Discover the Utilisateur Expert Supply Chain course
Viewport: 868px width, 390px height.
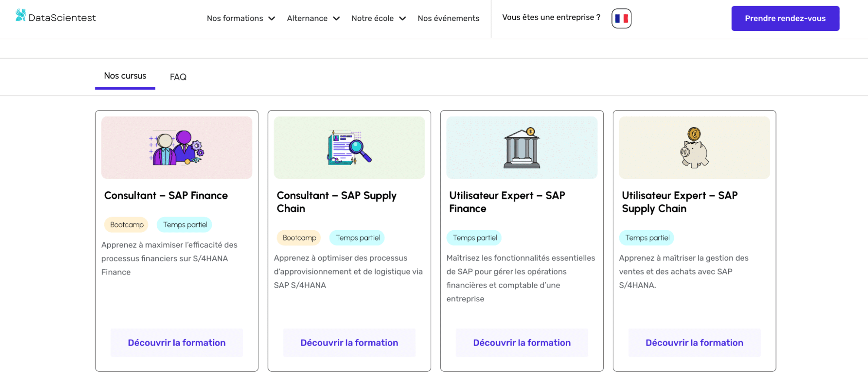(x=694, y=343)
